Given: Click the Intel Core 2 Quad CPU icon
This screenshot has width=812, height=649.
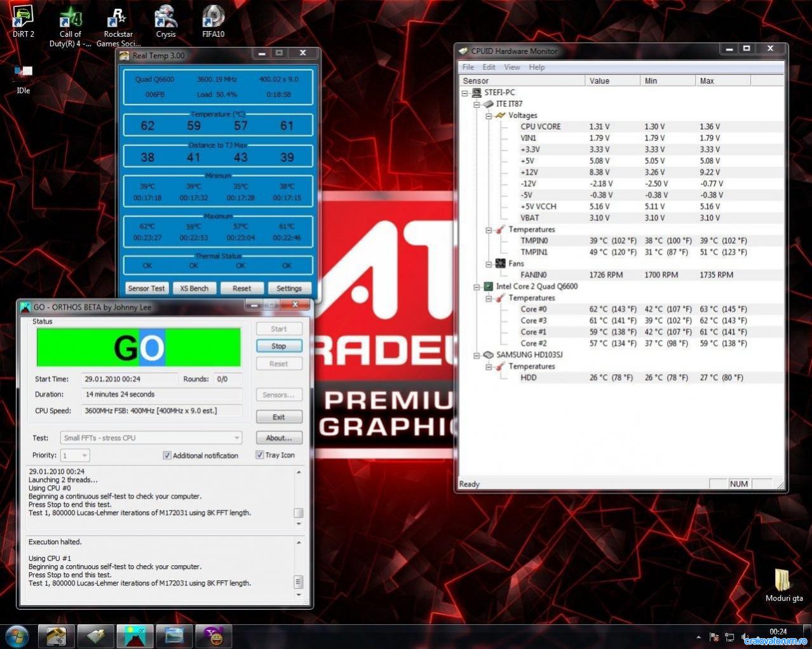Looking at the screenshot, I should (x=489, y=286).
